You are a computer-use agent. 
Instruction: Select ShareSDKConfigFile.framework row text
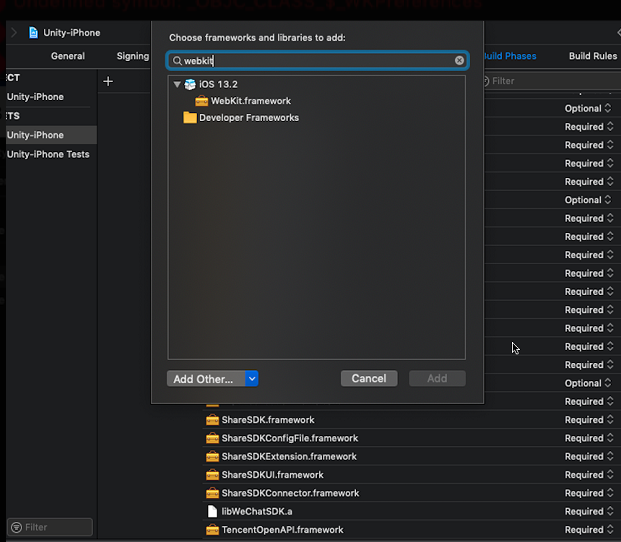(x=290, y=438)
